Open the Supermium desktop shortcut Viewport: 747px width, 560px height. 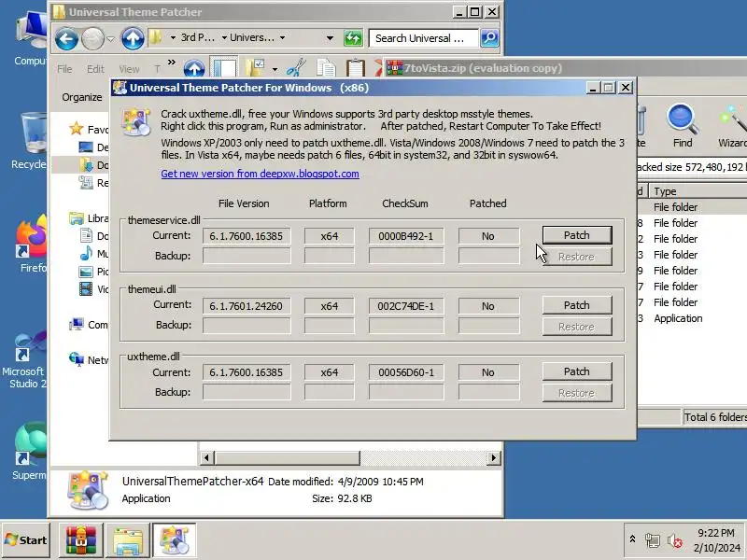click(31, 452)
